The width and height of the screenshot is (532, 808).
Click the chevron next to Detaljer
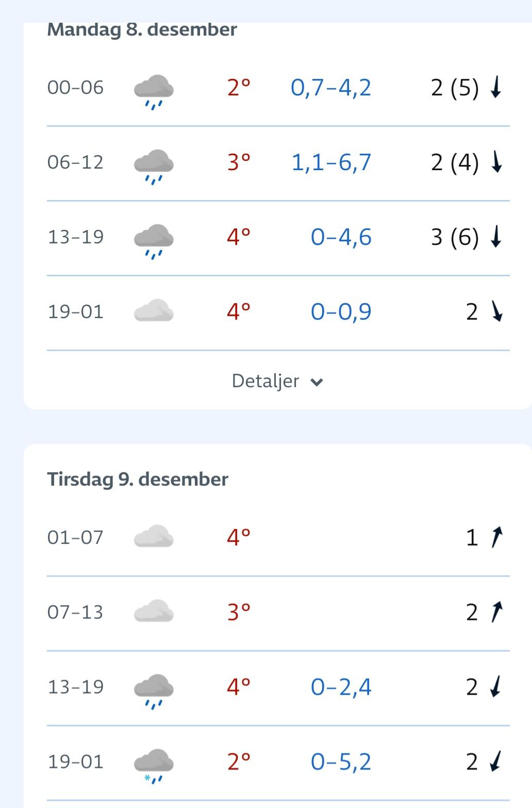pos(317,382)
